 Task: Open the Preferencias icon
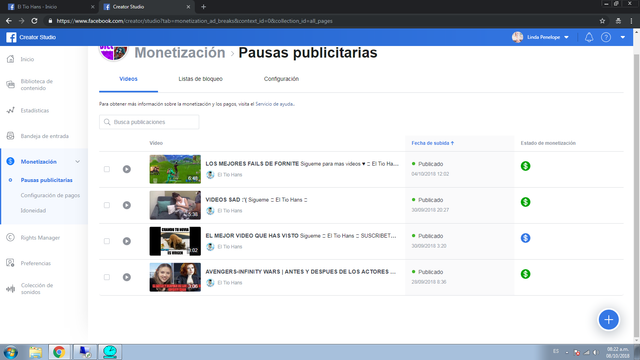point(11,263)
